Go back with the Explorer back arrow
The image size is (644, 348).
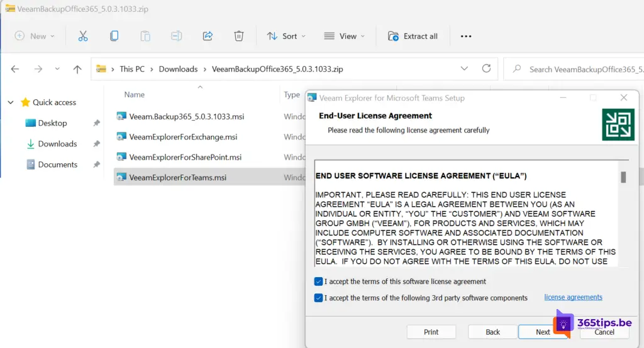point(15,69)
